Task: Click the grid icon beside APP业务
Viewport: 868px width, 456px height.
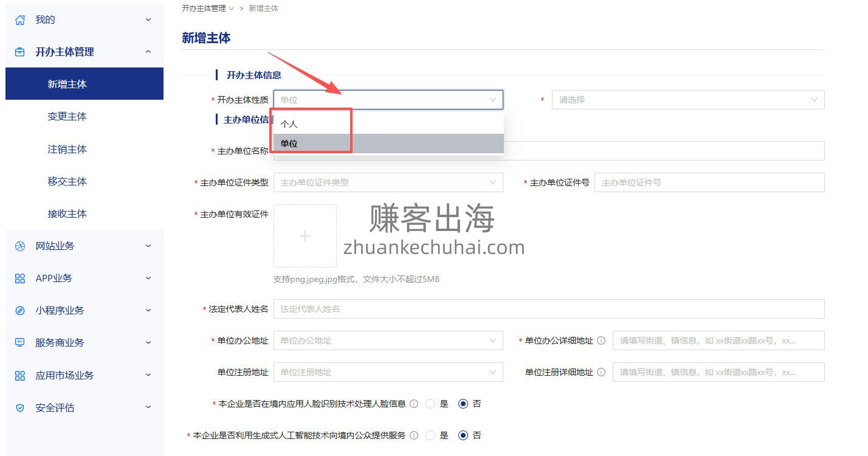Action: tap(20, 278)
